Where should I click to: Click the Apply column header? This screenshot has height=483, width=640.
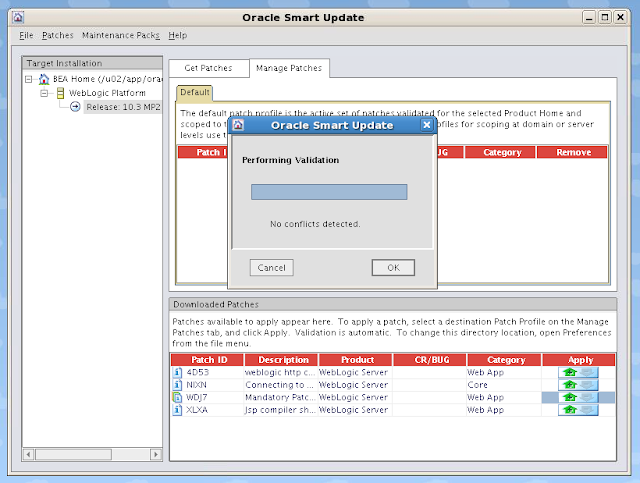coord(578,360)
